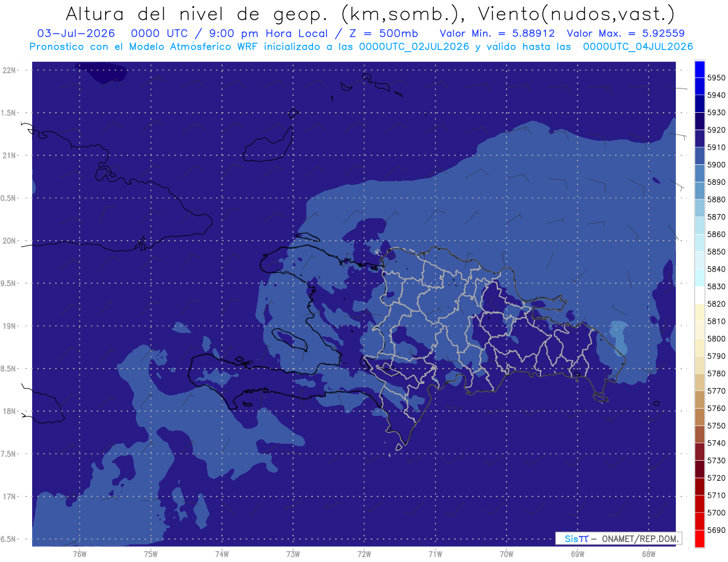The height and width of the screenshot is (562, 728).
Task: Click the '5720' color bar value
Action: 716,478
